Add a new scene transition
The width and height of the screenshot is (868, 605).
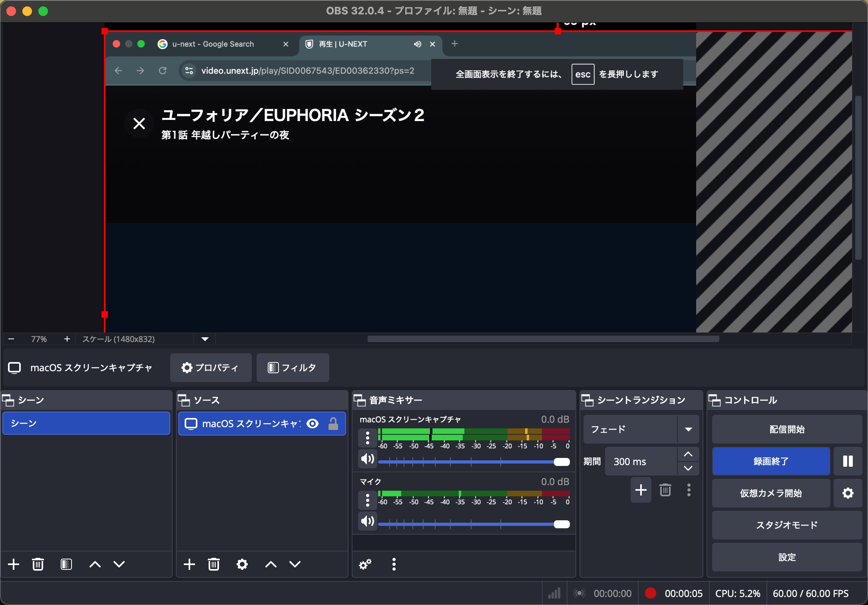[x=641, y=490]
